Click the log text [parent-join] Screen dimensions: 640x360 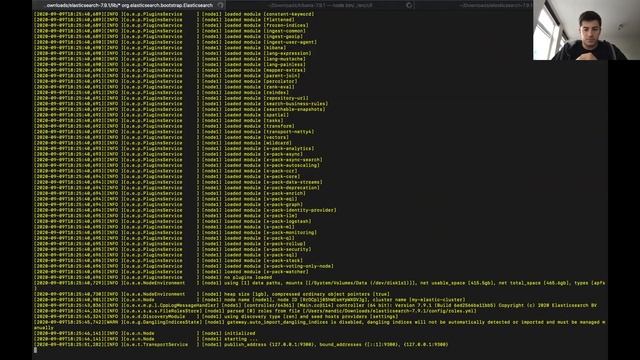(282, 76)
